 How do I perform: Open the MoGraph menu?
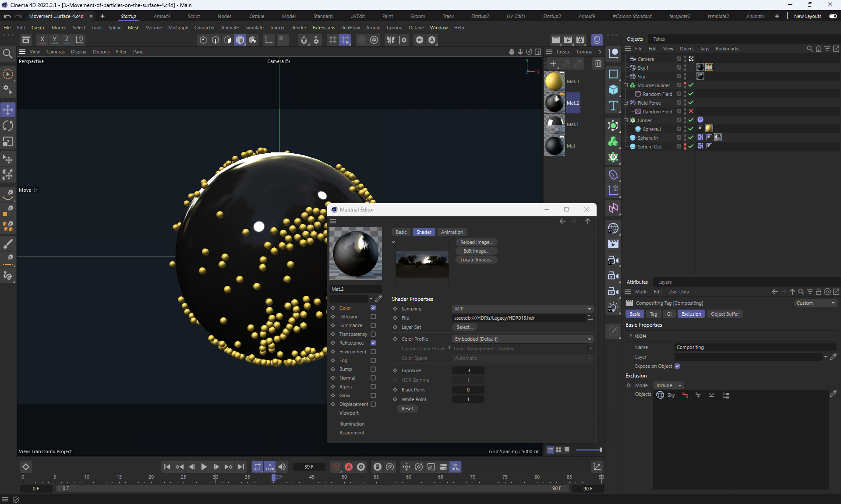tap(178, 28)
